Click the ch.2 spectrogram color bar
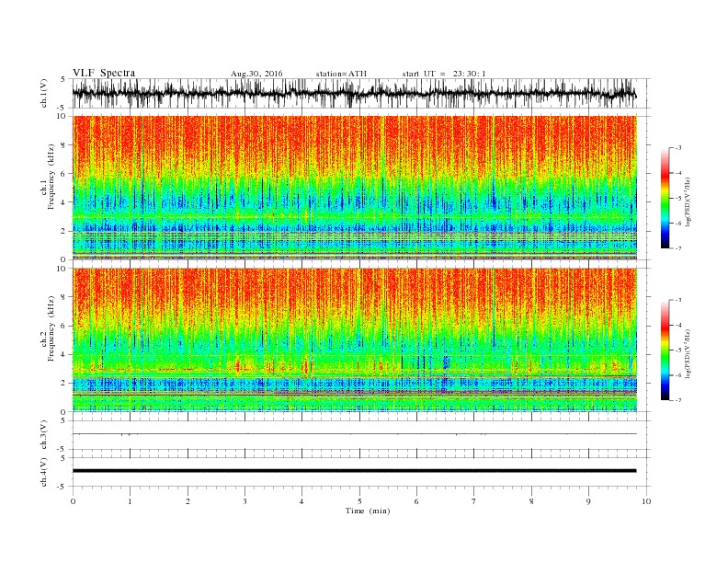This screenshot has height=563, width=728. pyautogui.click(x=665, y=350)
